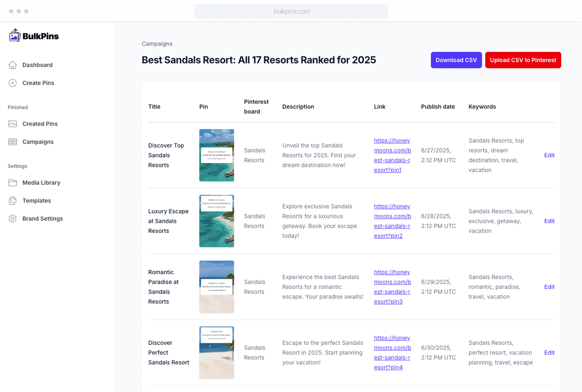Click the page heading Best Sandals Resort
582x392 pixels.
pos(259,60)
